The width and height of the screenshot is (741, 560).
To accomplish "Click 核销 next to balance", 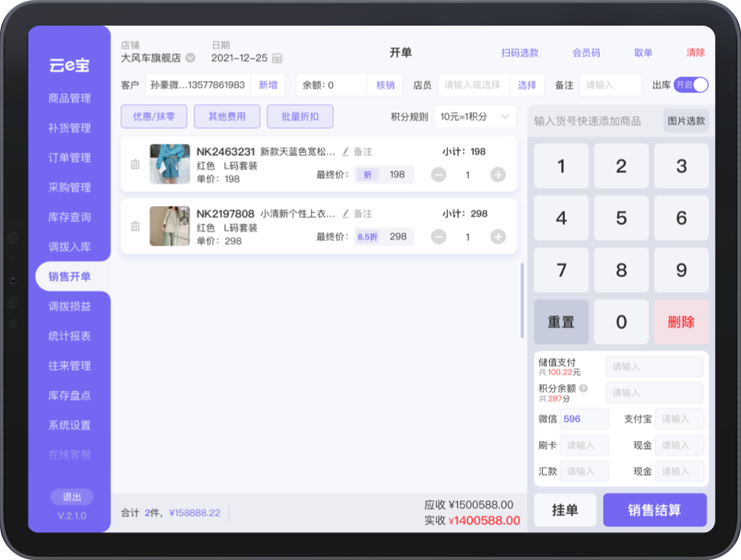I will tap(385, 85).
